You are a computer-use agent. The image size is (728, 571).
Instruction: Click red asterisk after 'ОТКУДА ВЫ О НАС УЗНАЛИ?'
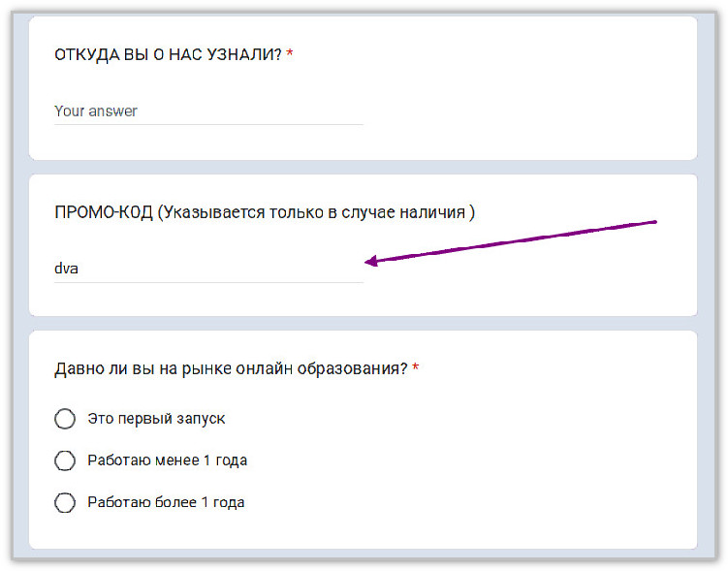click(290, 55)
